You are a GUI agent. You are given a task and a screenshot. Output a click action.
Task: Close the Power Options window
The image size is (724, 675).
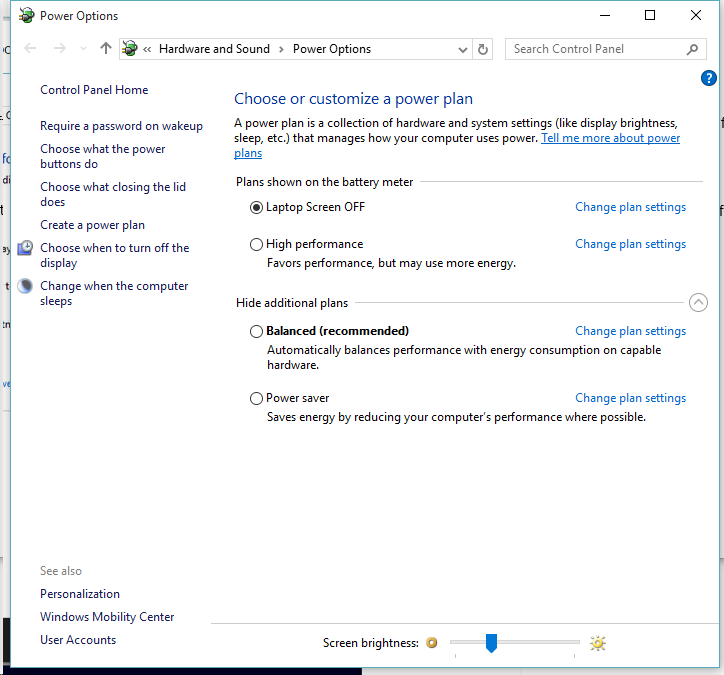696,15
